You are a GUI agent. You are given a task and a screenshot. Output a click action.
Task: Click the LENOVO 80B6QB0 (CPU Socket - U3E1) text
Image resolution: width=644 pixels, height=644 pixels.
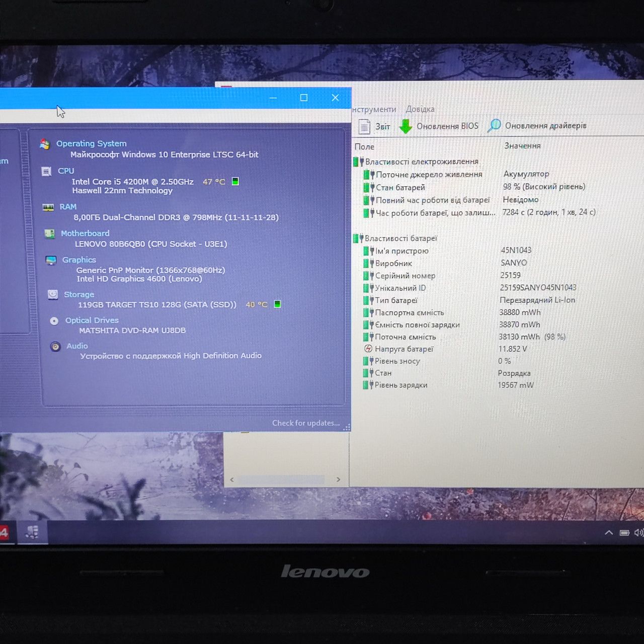[x=151, y=244]
